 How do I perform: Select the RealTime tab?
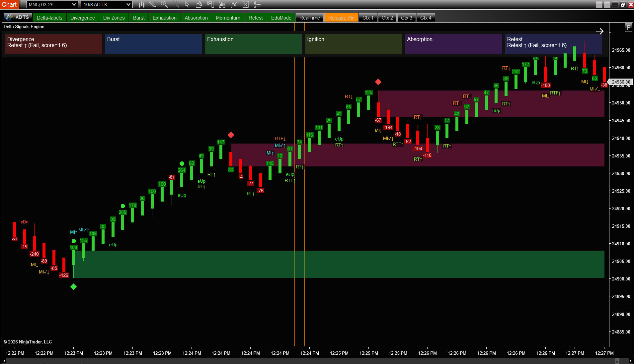[x=309, y=17]
